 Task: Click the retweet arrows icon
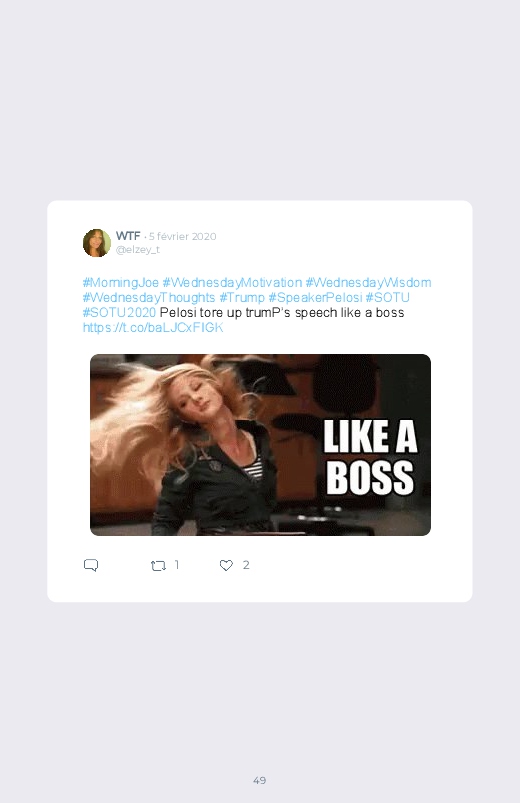point(158,565)
